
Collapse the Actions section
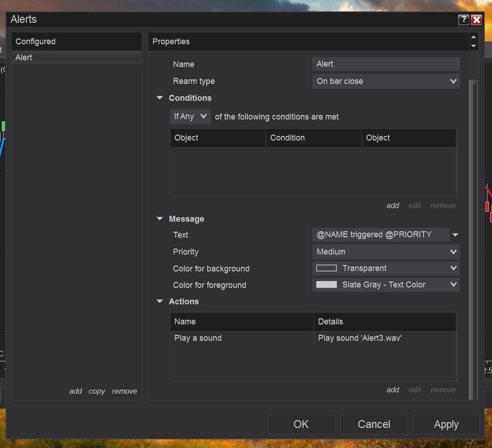coord(160,302)
